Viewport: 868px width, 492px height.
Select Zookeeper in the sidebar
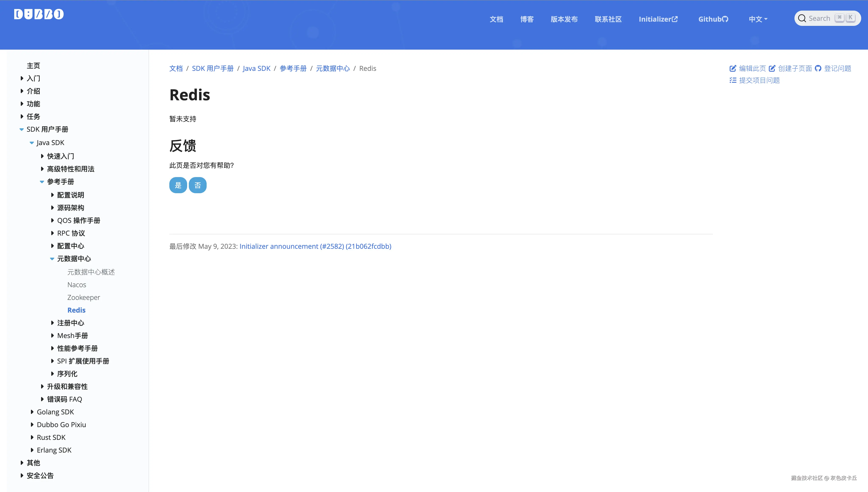83,297
